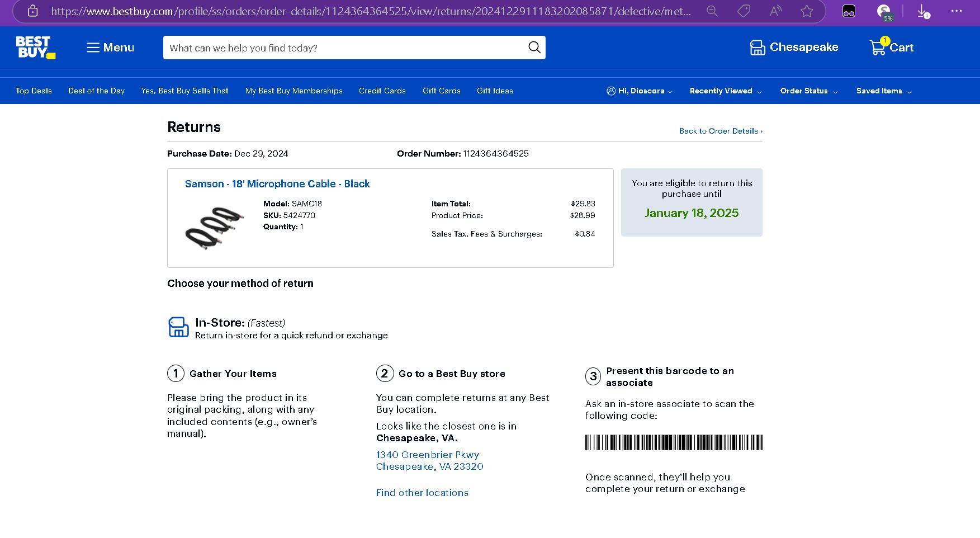Click the microphone cable product thumbnail
Image resolution: width=980 pixels, height=538 pixels.
tap(215, 227)
